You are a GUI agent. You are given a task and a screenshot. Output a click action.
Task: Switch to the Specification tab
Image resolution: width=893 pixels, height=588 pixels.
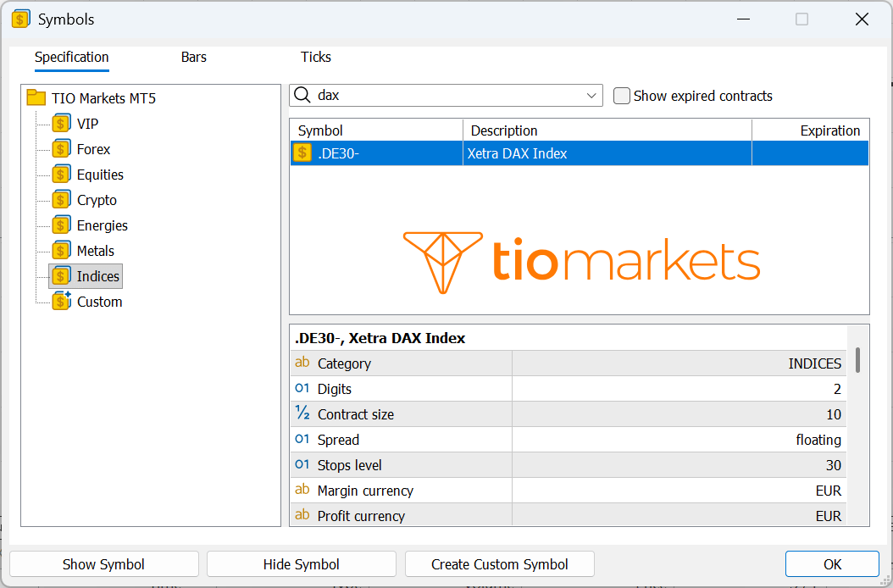(x=72, y=57)
